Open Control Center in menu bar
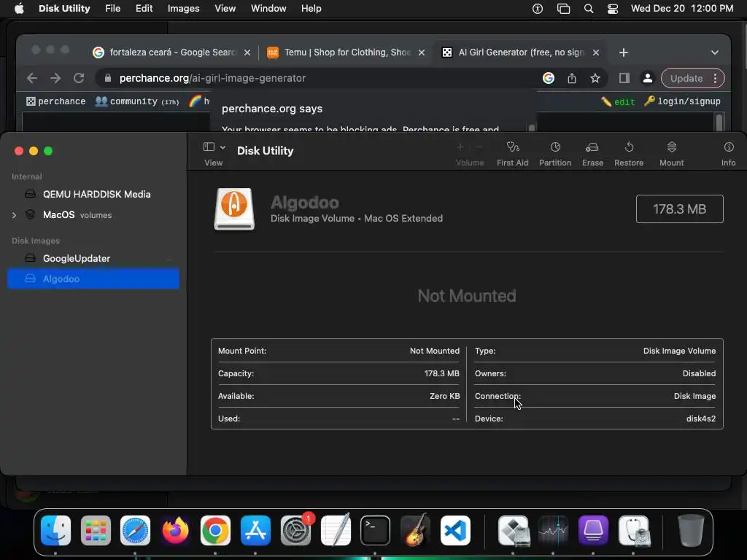The height and width of the screenshot is (560, 747). point(613,9)
